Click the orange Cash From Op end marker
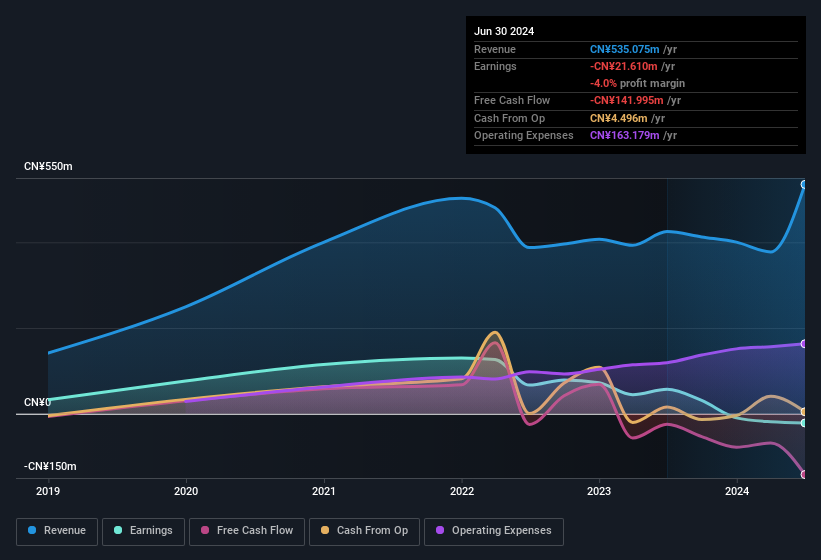The height and width of the screenshot is (560, 821). [804, 412]
